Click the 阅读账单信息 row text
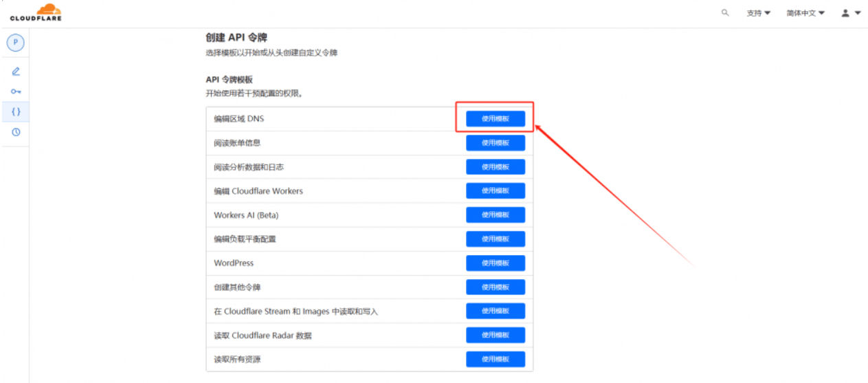 (x=237, y=143)
